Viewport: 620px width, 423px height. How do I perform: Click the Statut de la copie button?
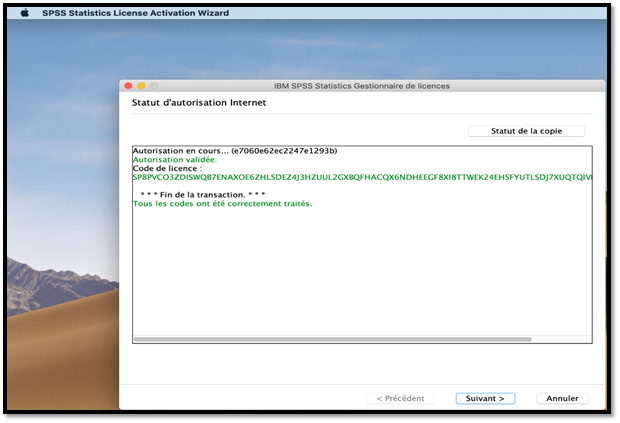[x=526, y=131]
